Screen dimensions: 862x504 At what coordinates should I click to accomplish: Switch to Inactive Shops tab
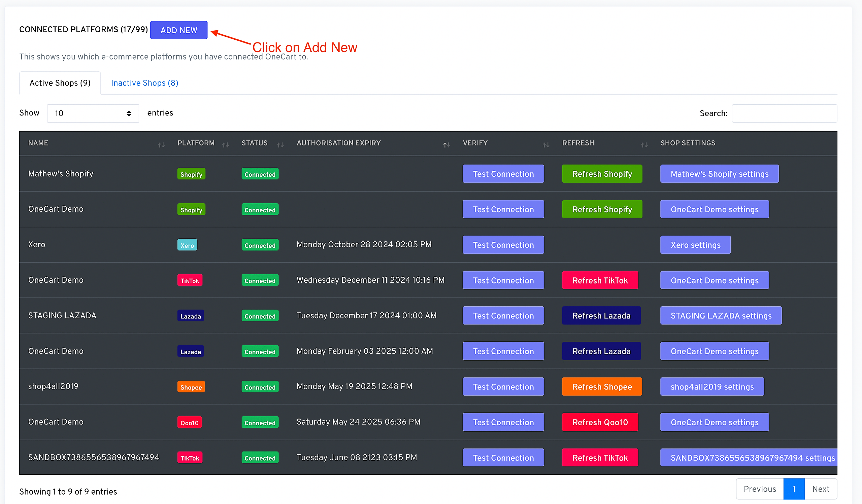coord(144,83)
